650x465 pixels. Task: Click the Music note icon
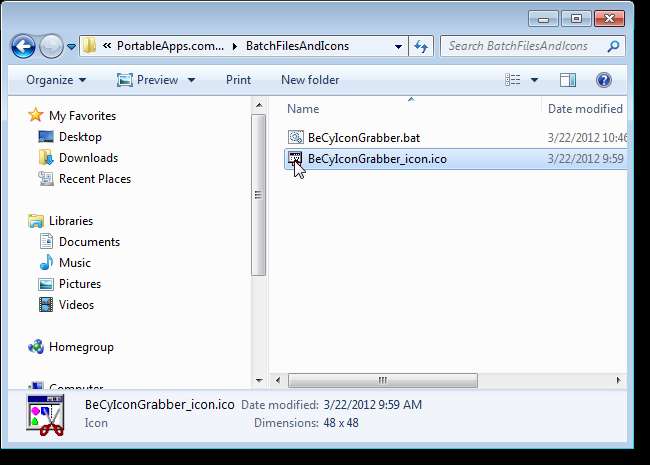pyautogui.click(x=46, y=262)
